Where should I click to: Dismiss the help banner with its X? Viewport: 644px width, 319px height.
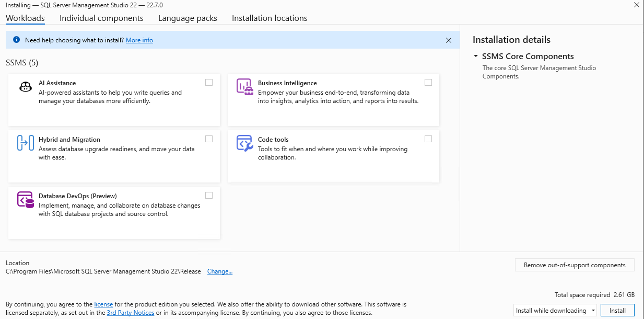449,40
